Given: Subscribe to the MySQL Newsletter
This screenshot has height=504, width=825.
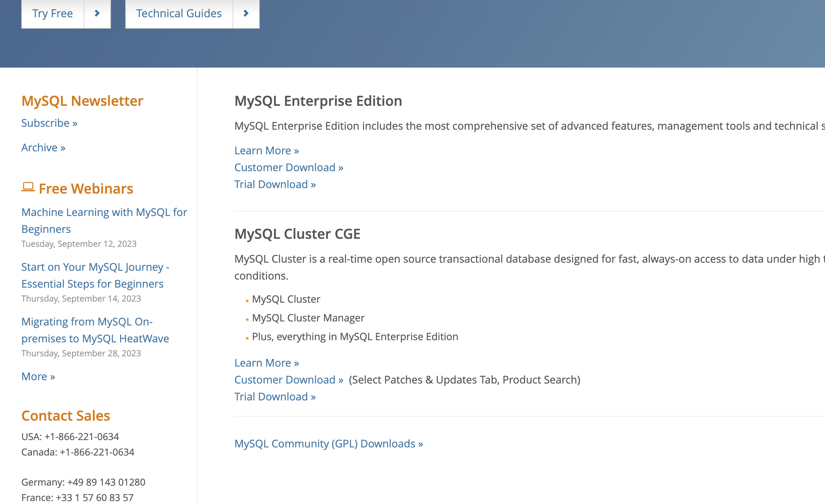Looking at the screenshot, I should click(x=49, y=123).
